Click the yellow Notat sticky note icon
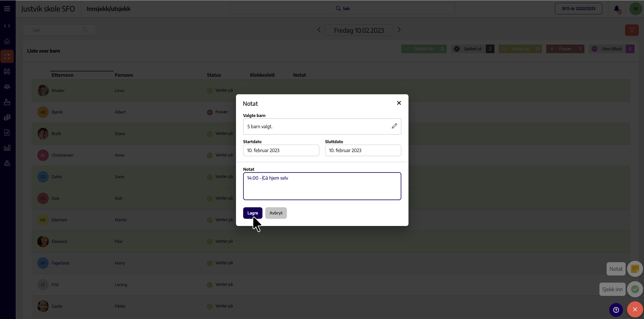The image size is (644, 319). 635,269
